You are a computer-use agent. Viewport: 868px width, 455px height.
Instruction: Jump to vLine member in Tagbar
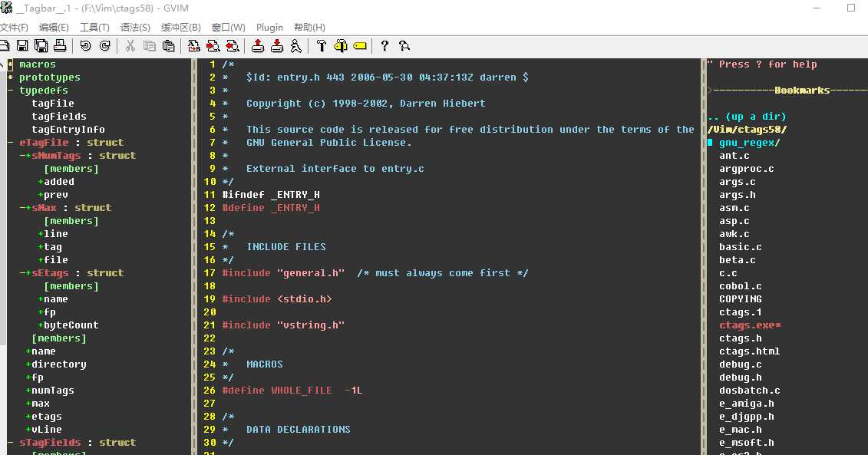pyautogui.click(x=47, y=430)
